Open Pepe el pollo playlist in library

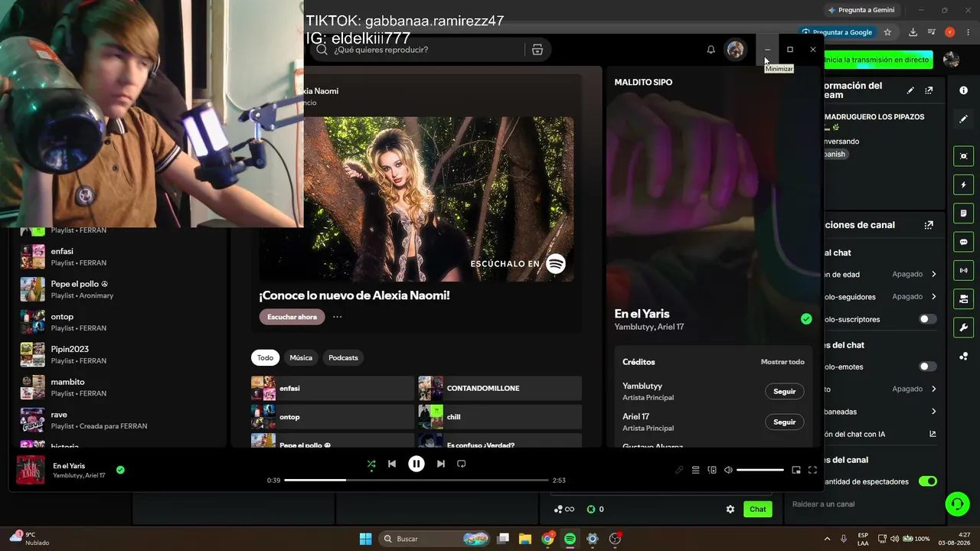[x=119, y=289]
